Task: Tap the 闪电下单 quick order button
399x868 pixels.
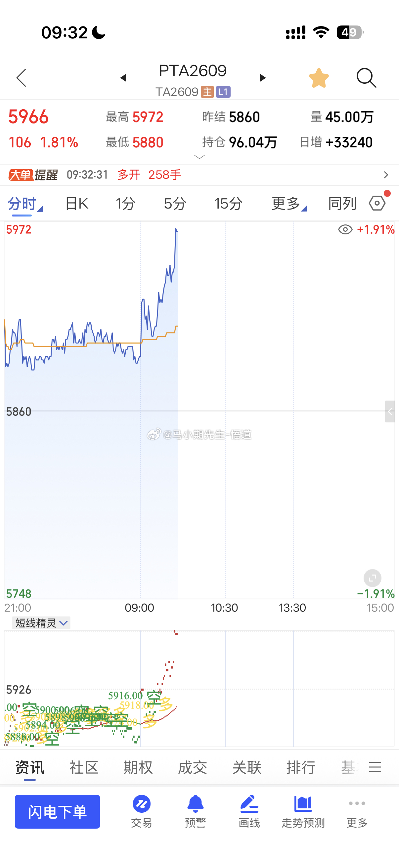Action: click(57, 812)
